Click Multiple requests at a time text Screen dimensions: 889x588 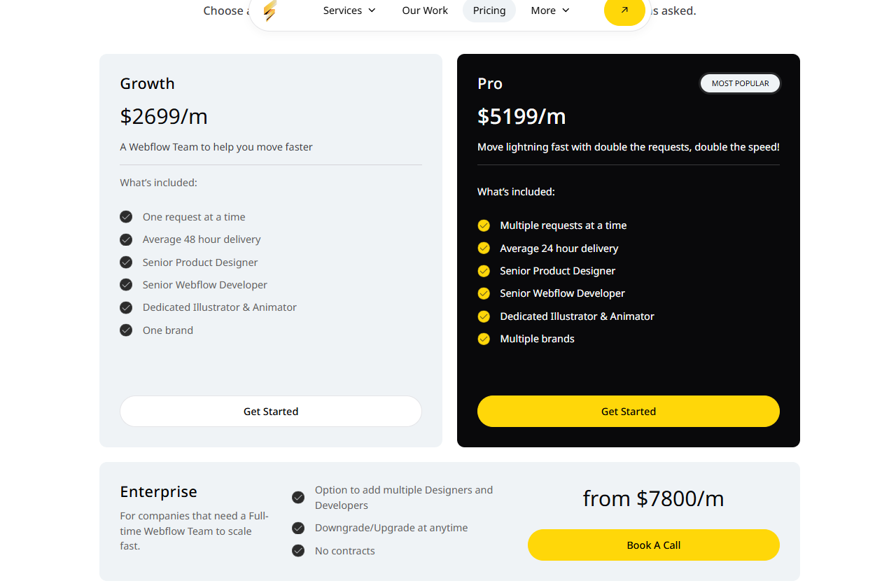point(563,225)
